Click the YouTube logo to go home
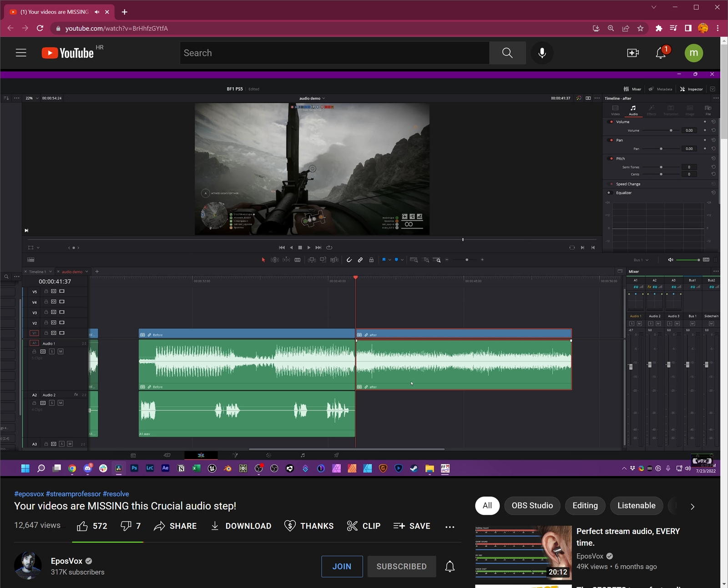The width and height of the screenshot is (728, 588). pos(68,53)
